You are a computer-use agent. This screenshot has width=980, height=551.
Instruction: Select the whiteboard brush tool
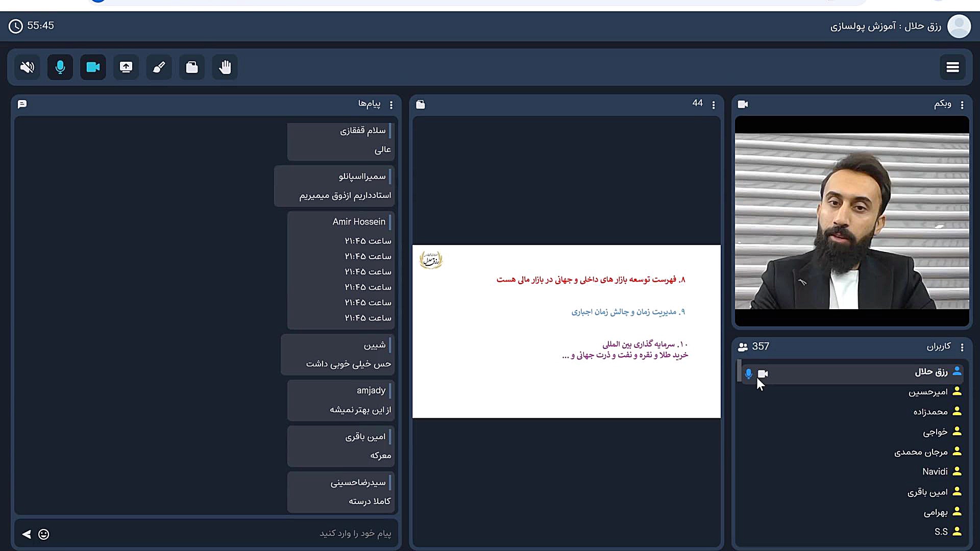(159, 67)
